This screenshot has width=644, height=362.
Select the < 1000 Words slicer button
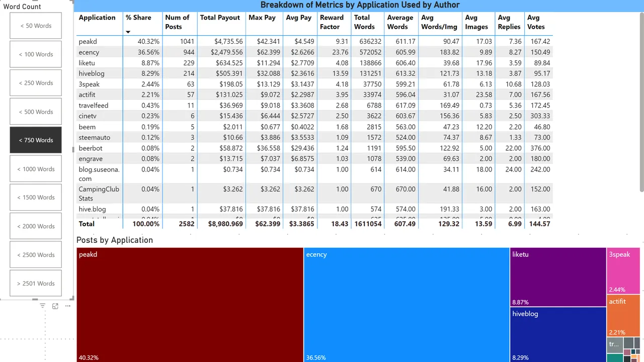[36, 169]
